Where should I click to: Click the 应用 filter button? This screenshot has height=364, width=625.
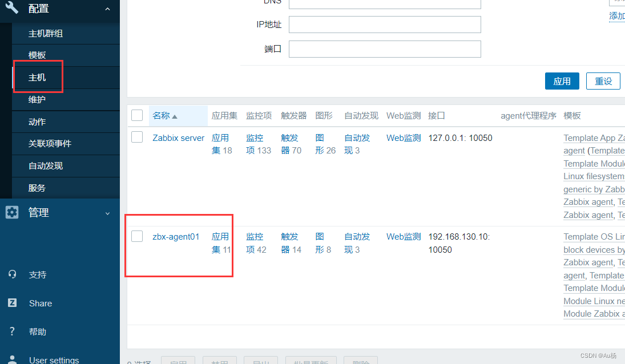(562, 81)
